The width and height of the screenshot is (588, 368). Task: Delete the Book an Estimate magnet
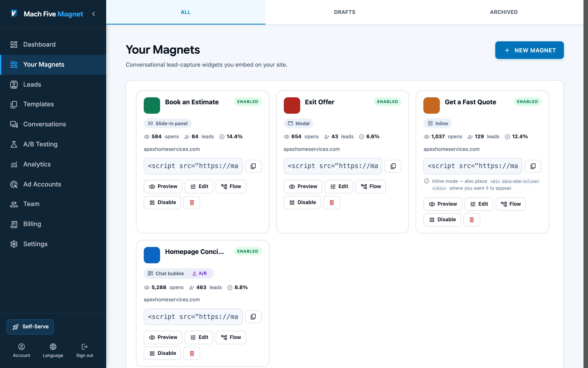click(192, 203)
